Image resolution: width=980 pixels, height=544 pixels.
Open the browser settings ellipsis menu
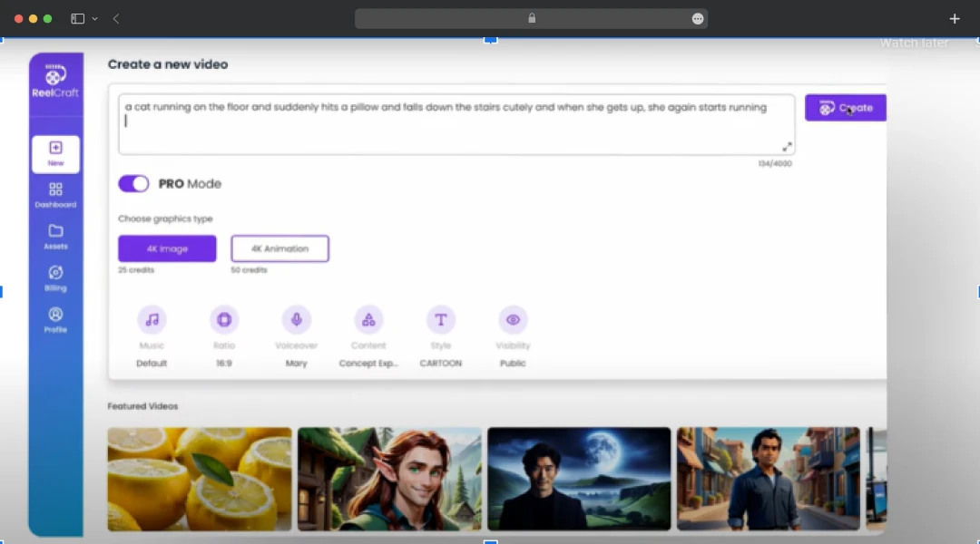(697, 18)
